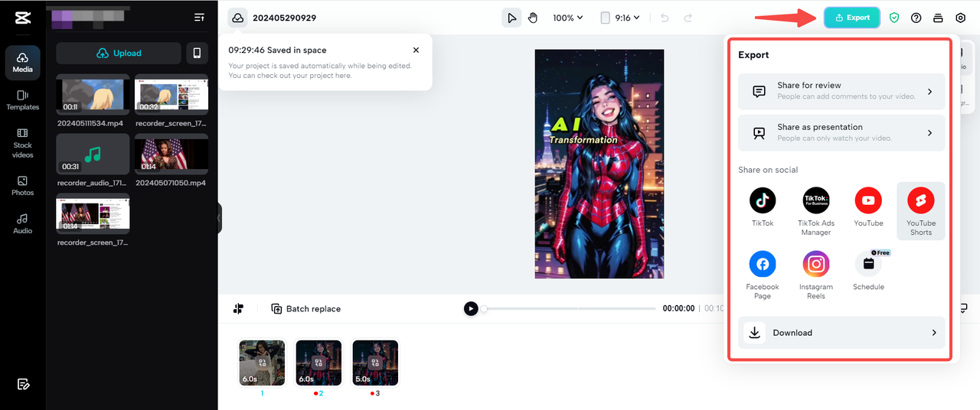Screen dimensions: 980x410
Task: Click Batch replace
Action: (x=305, y=308)
